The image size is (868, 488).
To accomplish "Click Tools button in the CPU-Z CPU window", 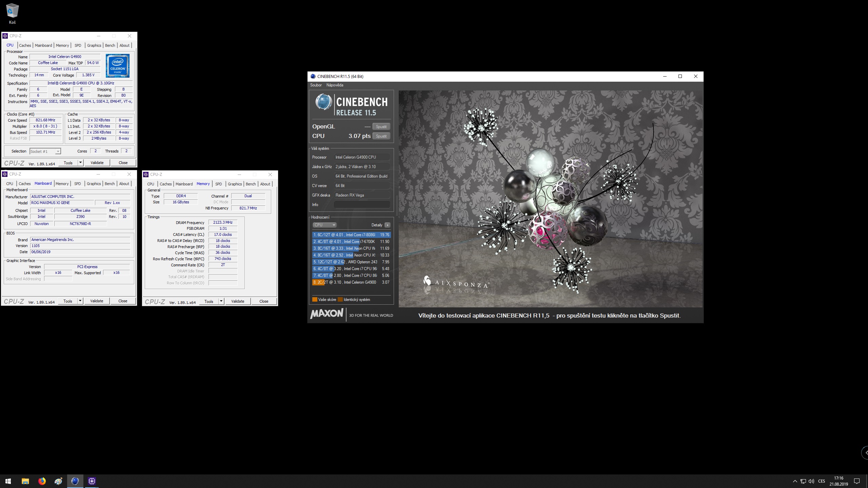I will 68,163.
